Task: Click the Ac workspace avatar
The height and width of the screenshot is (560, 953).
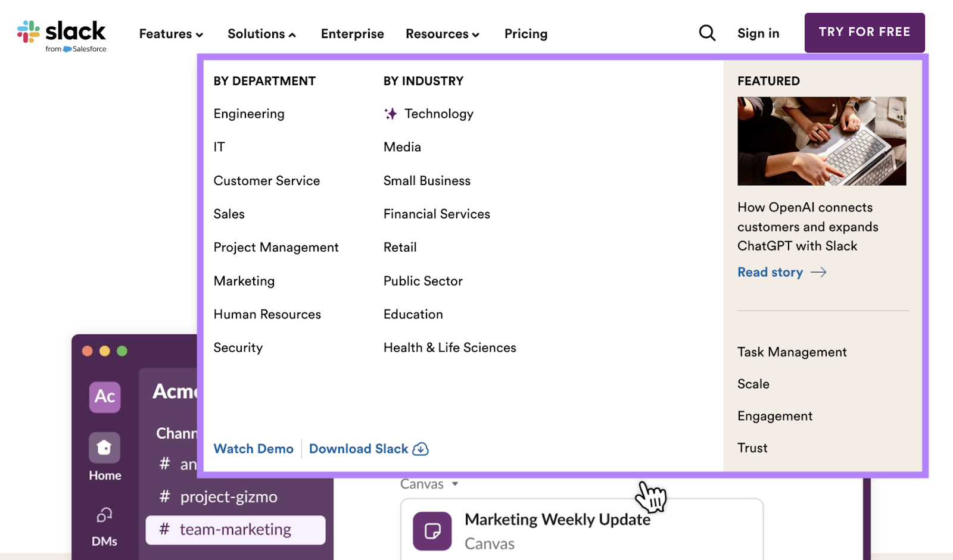Action: [104, 397]
